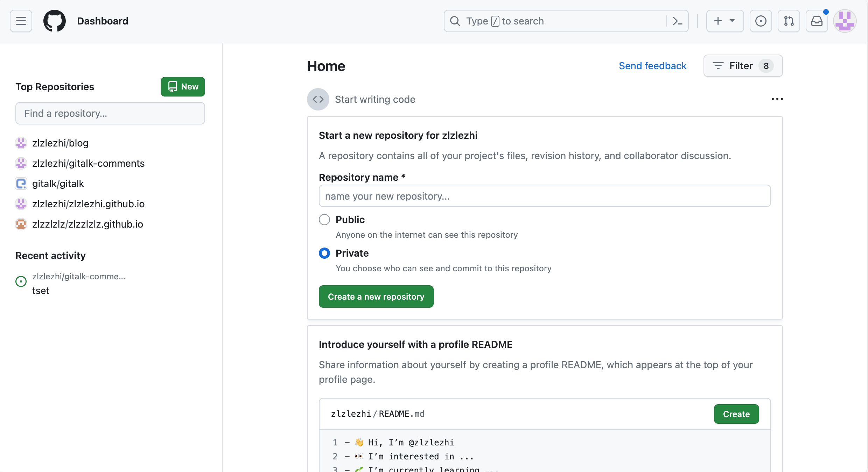Click Create a new repository button

(x=376, y=296)
